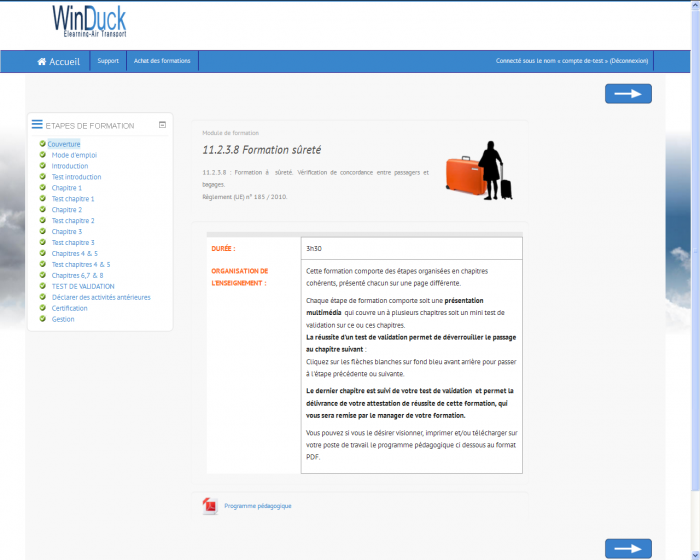Collapse the Etapes de formation panel
Viewport: 700px width, 560px height.
(162, 125)
